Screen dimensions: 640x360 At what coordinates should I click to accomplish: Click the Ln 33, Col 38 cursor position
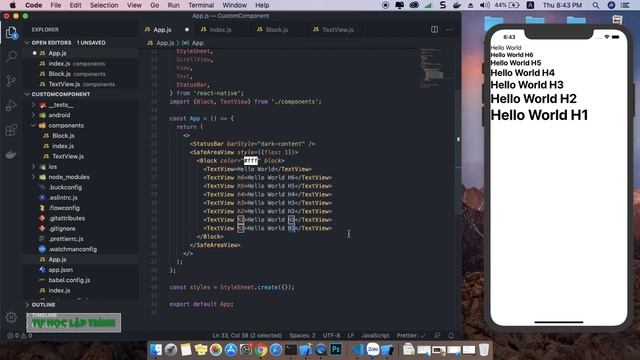pos(247,336)
